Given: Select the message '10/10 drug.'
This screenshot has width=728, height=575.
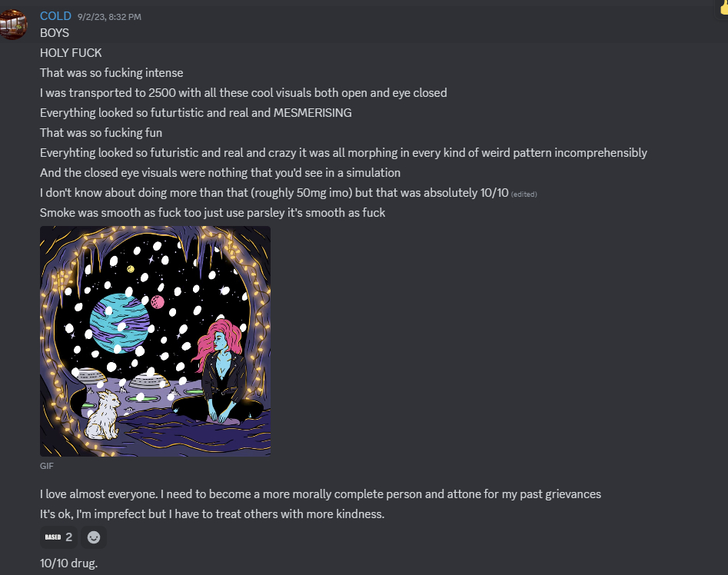Looking at the screenshot, I should [68, 563].
